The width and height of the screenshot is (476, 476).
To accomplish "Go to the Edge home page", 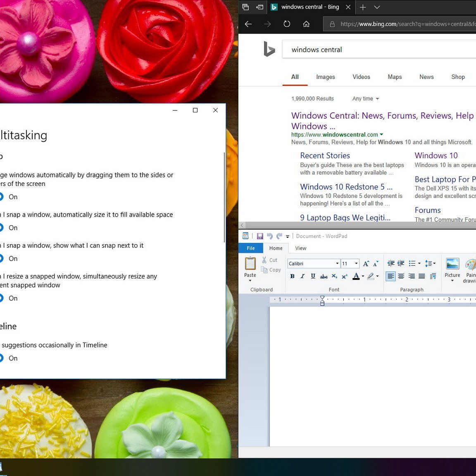I will coord(306,24).
